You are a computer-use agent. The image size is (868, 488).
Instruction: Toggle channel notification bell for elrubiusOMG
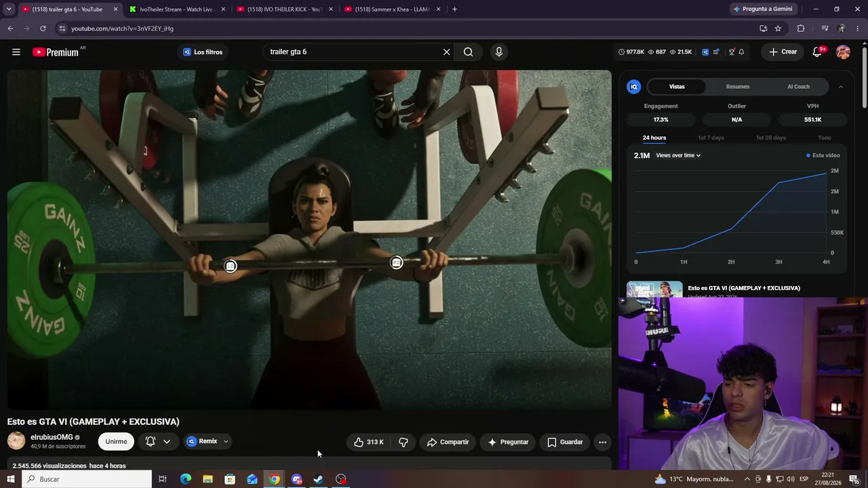[x=151, y=441]
